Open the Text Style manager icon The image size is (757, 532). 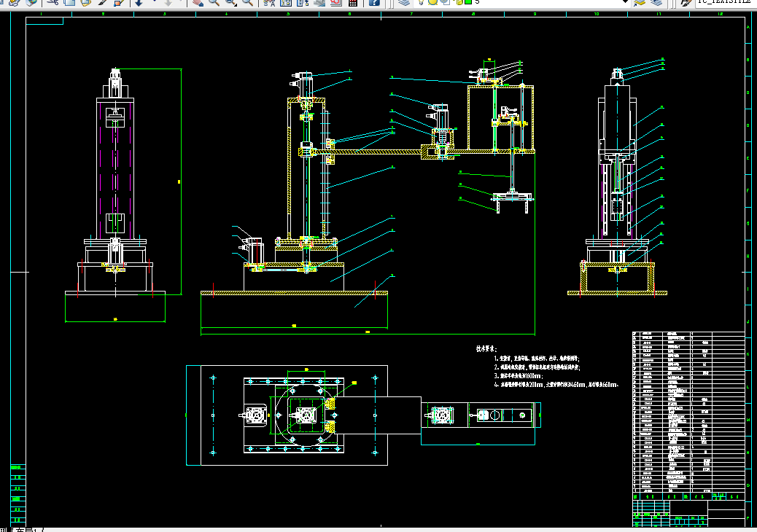pyautogui.click(x=686, y=2)
